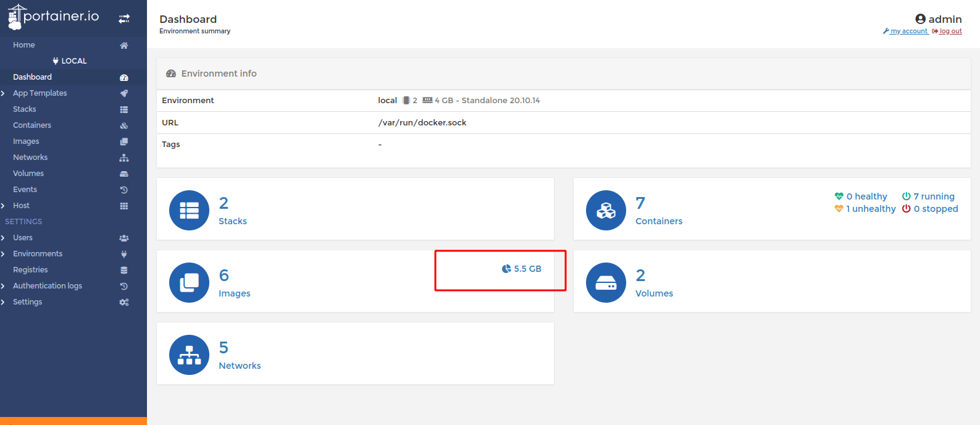This screenshot has height=425, width=980.
Task: Click the round Containers tile icon
Action: pos(606,210)
